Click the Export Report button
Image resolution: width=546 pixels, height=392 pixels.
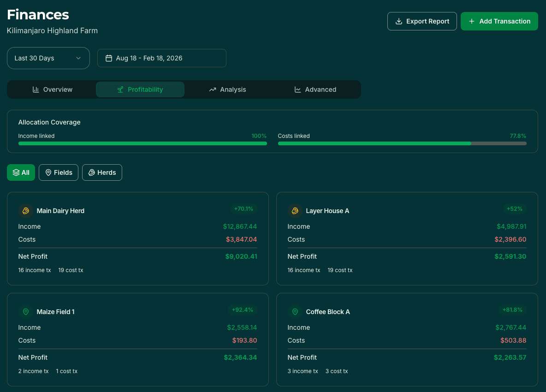click(x=422, y=21)
